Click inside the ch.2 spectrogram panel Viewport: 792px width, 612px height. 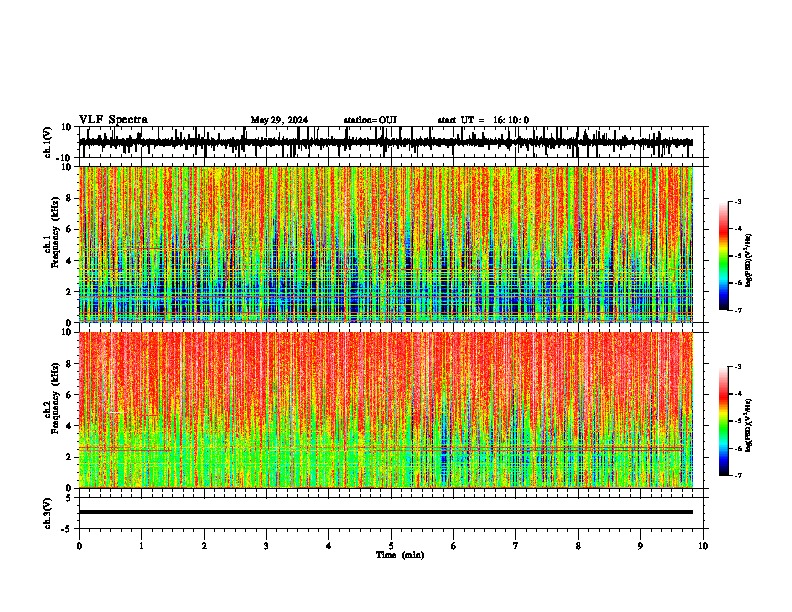[385, 410]
